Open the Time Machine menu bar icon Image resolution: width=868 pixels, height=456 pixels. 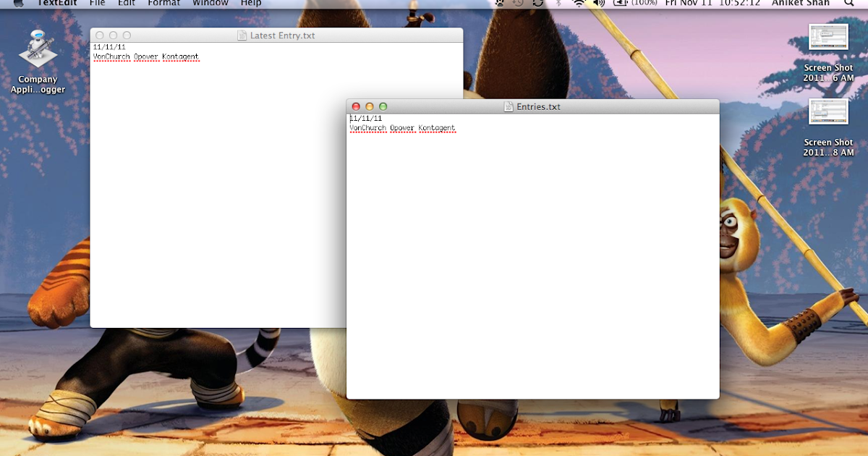pos(518,3)
